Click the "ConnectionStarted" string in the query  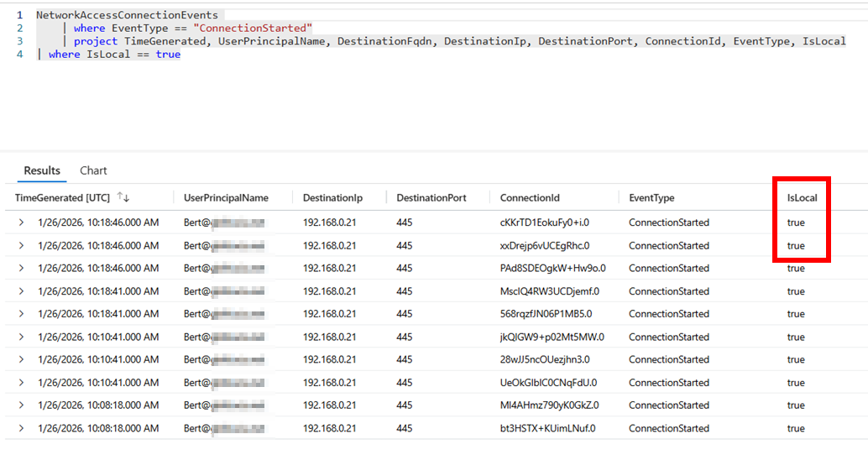[x=253, y=28]
